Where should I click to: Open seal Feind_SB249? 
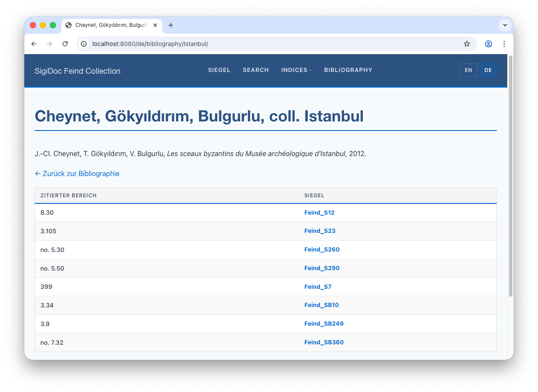point(323,324)
